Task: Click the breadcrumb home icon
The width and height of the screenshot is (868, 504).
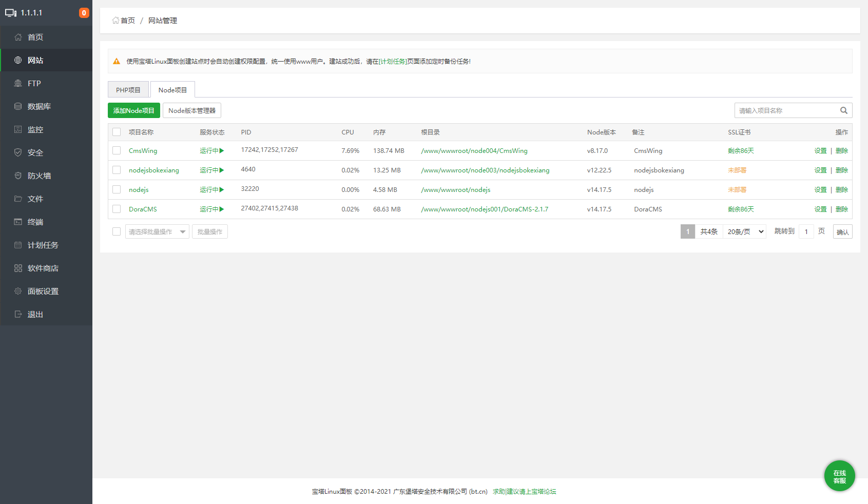Action: [115, 21]
